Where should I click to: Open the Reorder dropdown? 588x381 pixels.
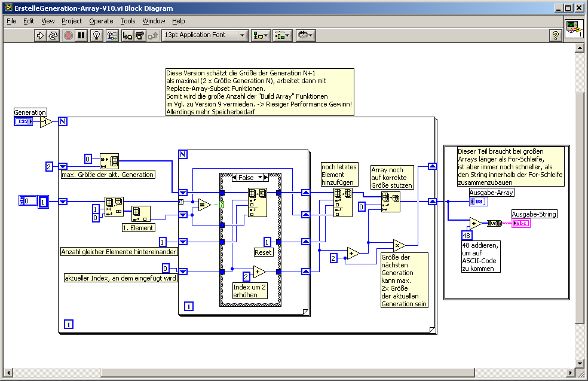click(305, 36)
